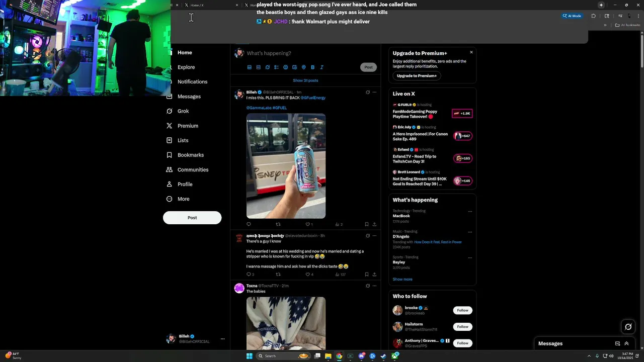Viewport: 644px width, 362px height.
Task: Open the #GFUEL hashtag link
Action: pyautogui.click(x=280, y=108)
